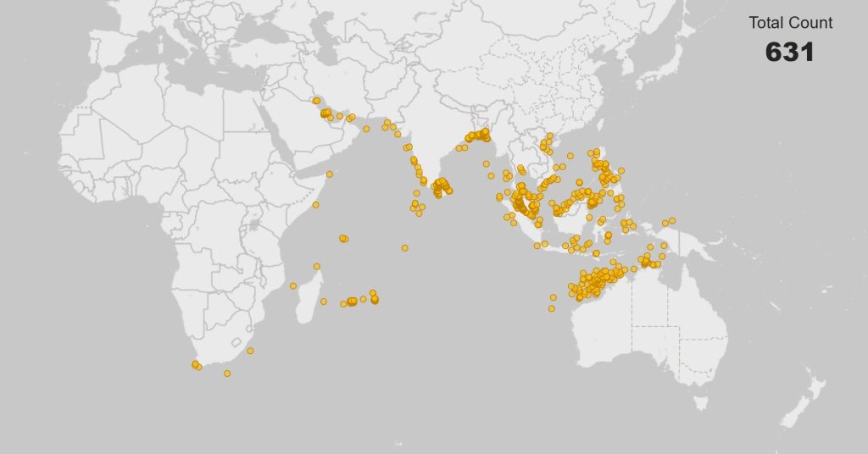
Task: Select the marker in the Mozambique Channel
Action: (x=293, y=286)
